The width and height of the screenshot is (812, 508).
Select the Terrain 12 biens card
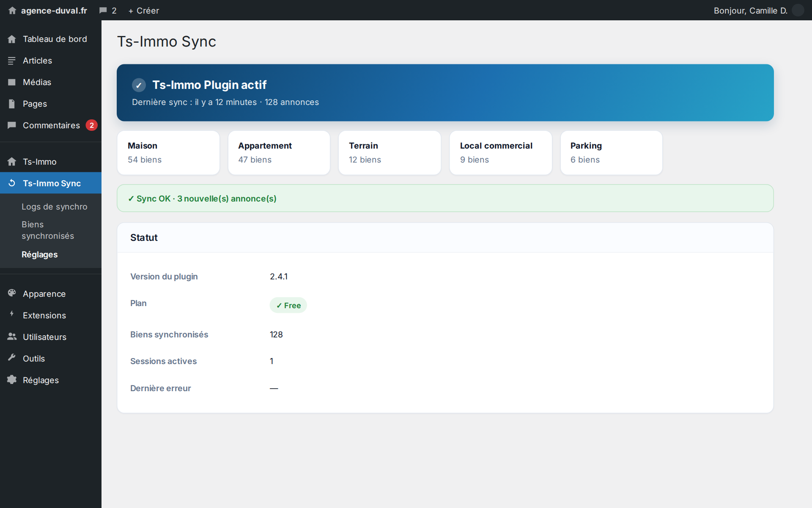click(x=390, y=153)
